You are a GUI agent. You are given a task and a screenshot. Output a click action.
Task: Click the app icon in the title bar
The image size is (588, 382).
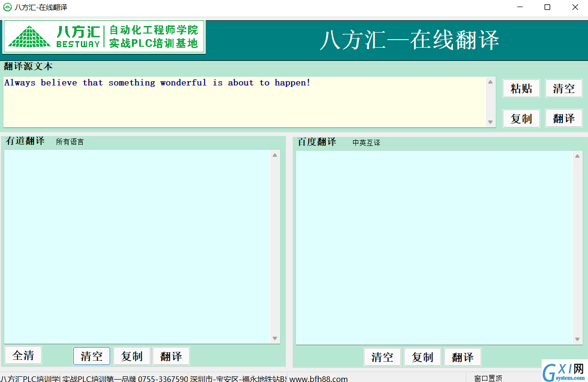point(8,7)
